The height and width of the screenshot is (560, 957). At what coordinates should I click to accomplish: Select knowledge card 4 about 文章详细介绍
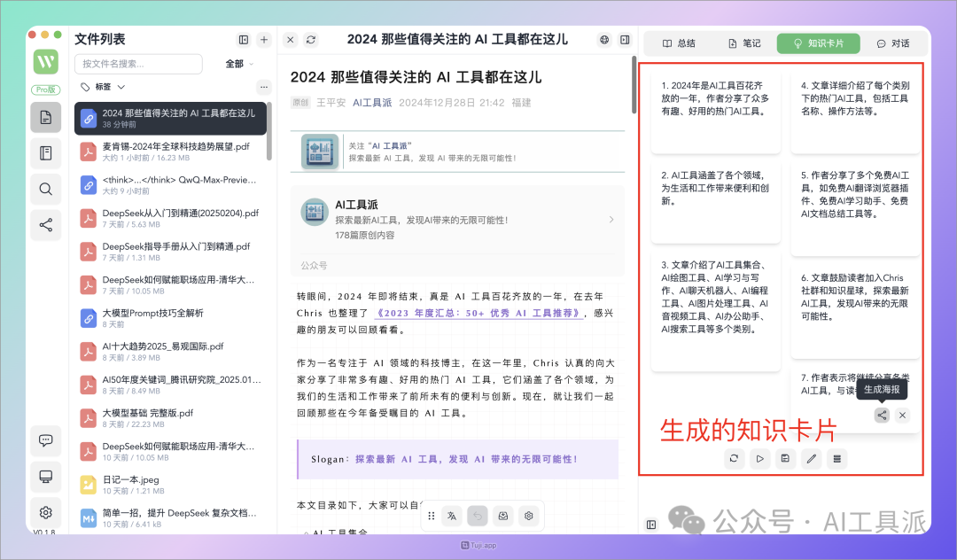tap(856, 113)
